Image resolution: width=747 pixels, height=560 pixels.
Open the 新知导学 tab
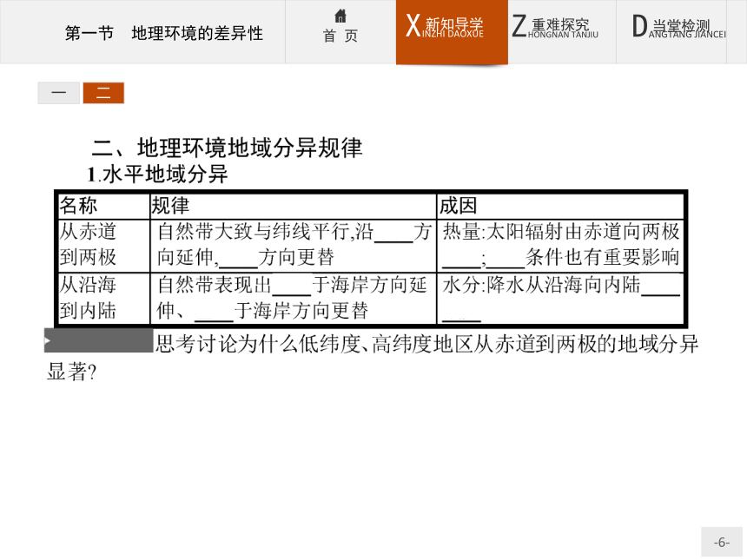452,31
